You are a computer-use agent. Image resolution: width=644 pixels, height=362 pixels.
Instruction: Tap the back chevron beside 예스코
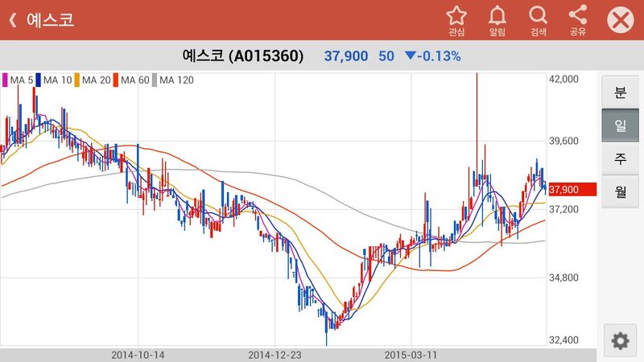(x=13, y=20)
